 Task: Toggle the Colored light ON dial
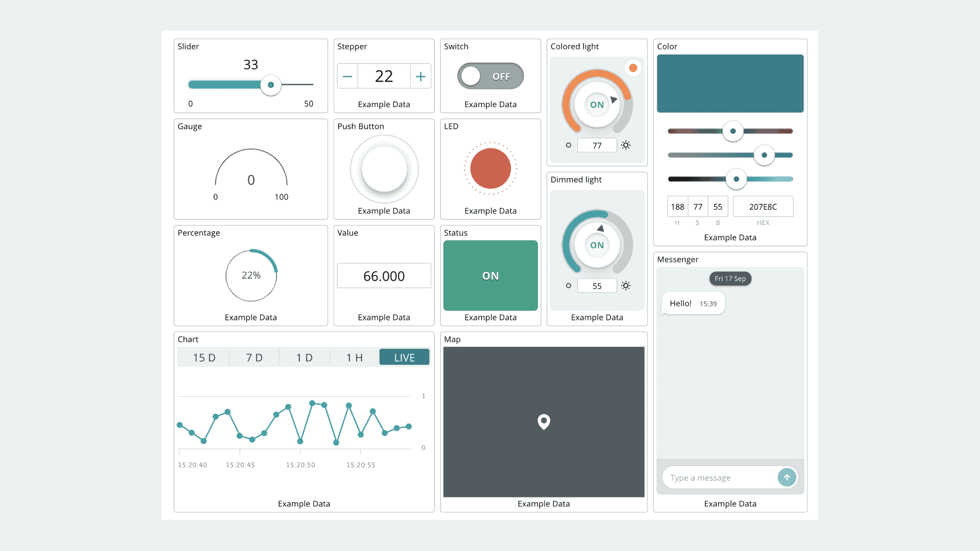597,105
